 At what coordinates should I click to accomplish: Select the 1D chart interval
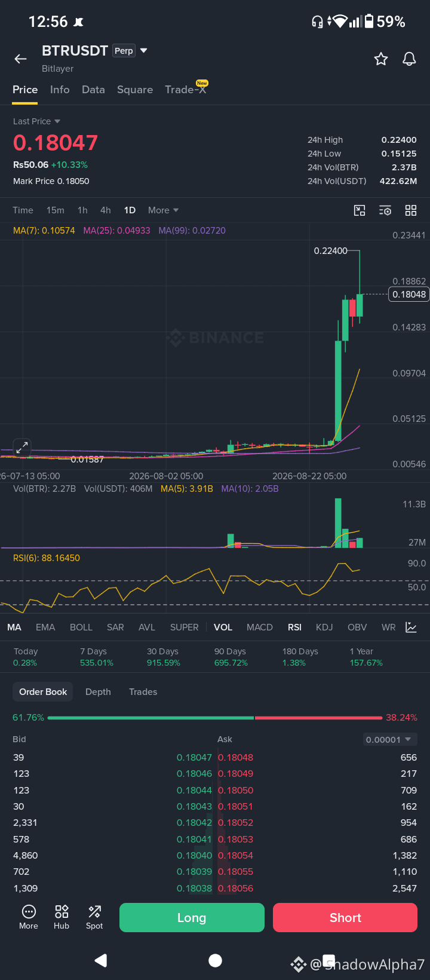(130, 210)
